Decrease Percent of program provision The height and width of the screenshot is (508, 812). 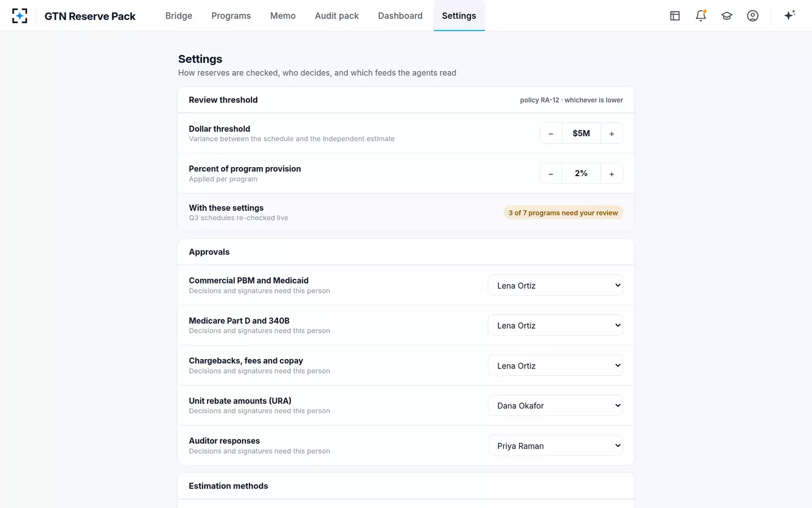tap(551, 174)
